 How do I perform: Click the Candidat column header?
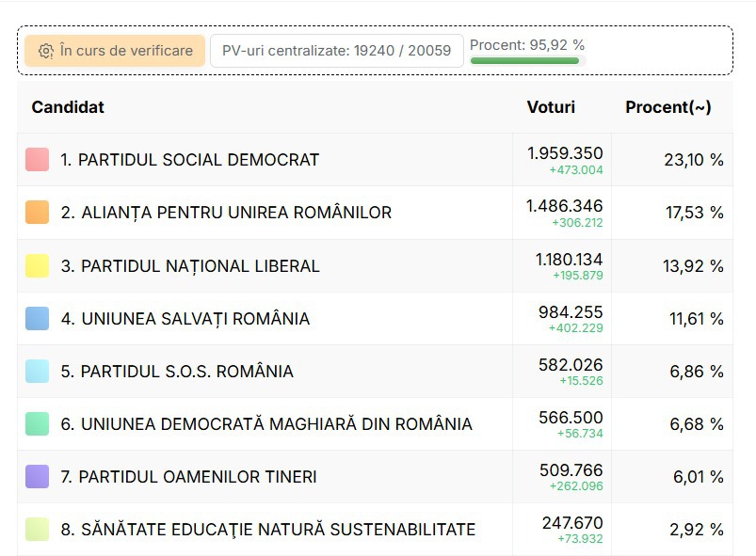pyautogui.click(x=68, y=107)
